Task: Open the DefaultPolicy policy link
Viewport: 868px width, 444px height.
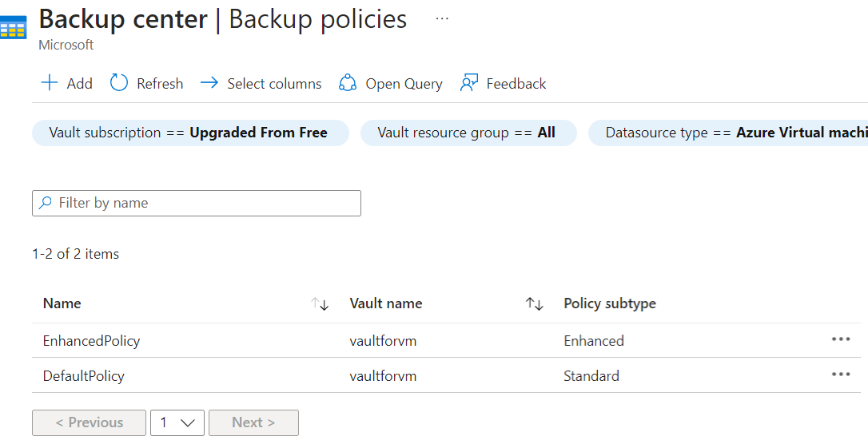Action: pyautogui.click(x=84, y=376)
